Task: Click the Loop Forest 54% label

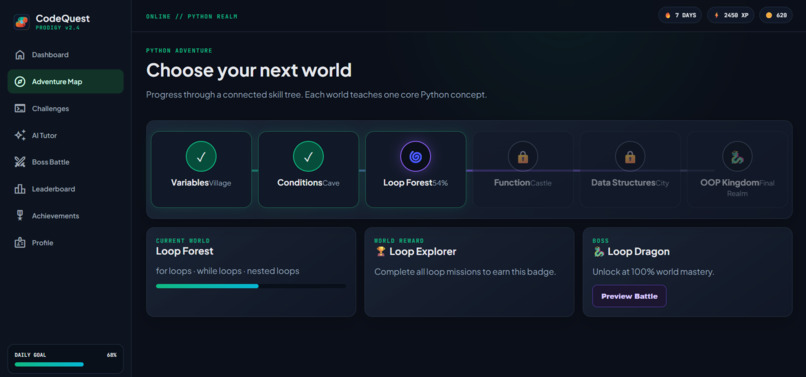Action: click(415, 183)
